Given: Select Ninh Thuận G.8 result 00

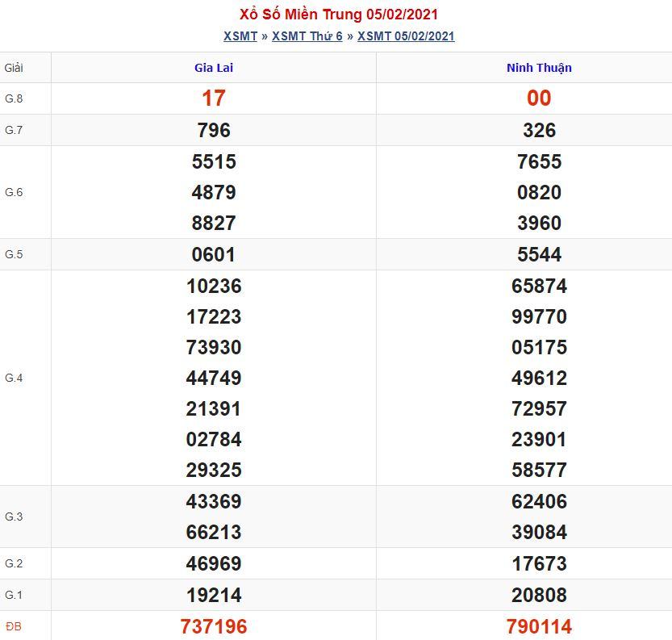Looking at the screenshot, I should click(x=539, y=98).
